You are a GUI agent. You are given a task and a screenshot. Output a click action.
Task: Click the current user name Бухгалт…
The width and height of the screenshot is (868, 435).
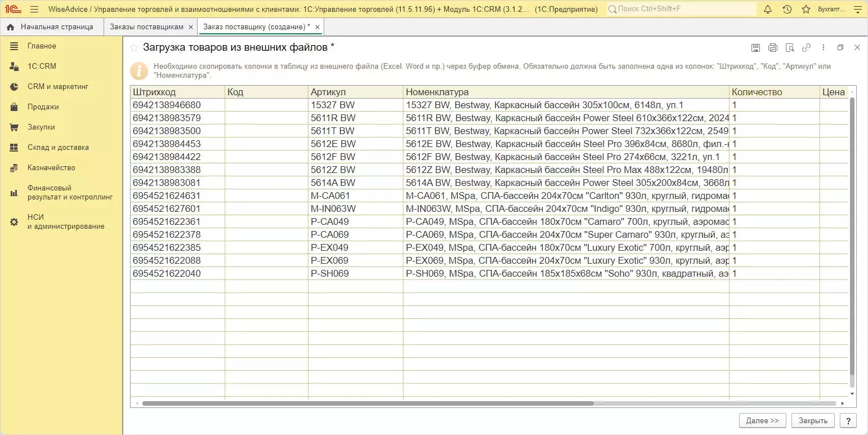coord(831,9)
